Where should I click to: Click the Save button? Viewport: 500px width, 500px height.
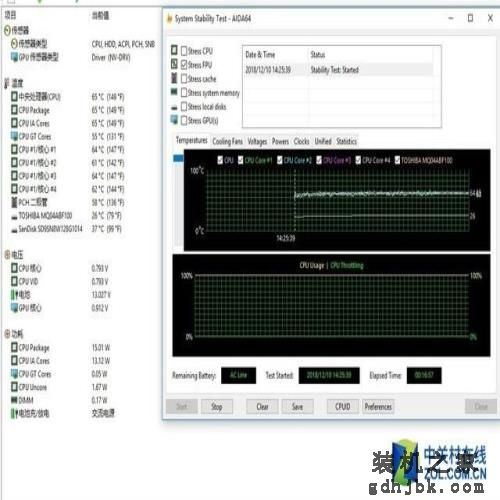297,407
